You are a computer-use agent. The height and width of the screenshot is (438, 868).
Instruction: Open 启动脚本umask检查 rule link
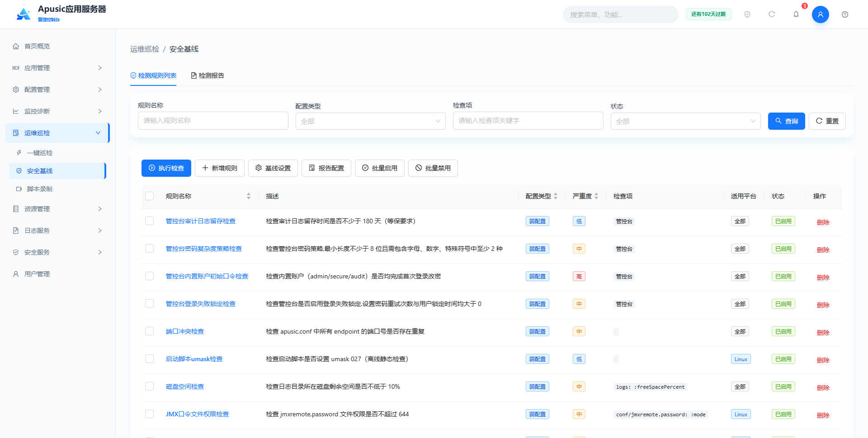click(194, 359)
